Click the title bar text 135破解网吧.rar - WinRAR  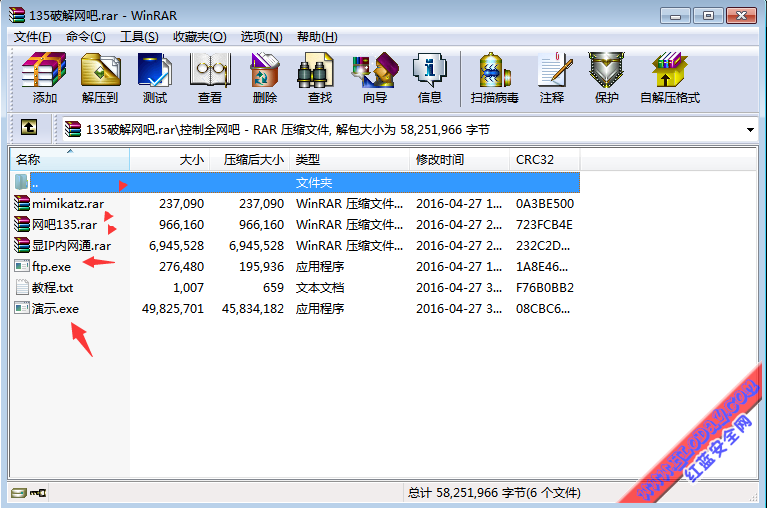click(x=103, y=16)
